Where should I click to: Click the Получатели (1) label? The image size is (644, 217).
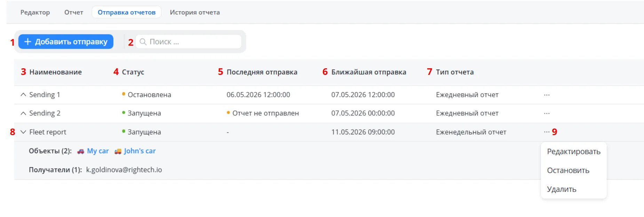tap(55, 170)
